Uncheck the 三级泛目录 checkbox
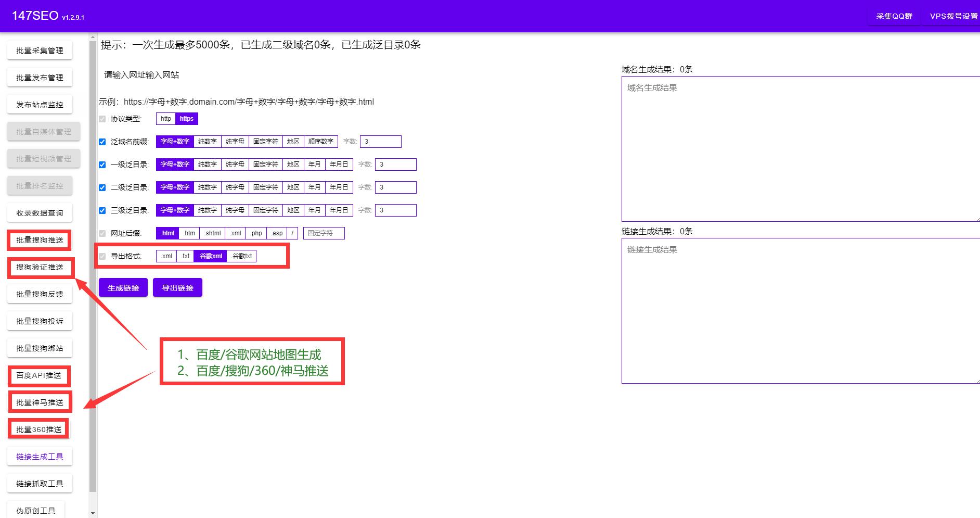The image size is (980, 518). 102,210
